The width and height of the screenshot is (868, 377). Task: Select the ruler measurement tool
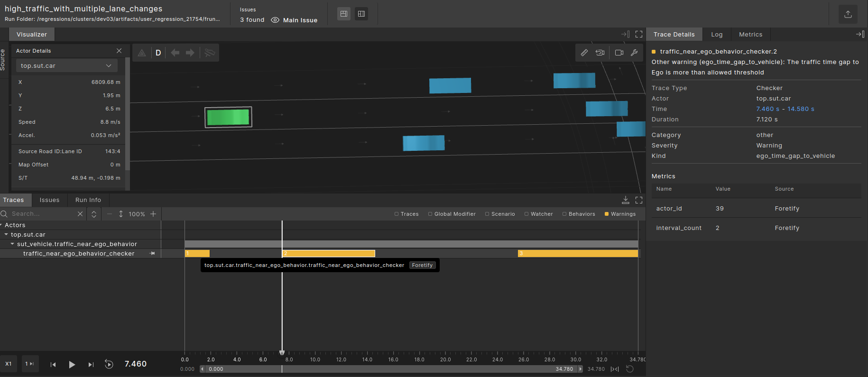584,53
